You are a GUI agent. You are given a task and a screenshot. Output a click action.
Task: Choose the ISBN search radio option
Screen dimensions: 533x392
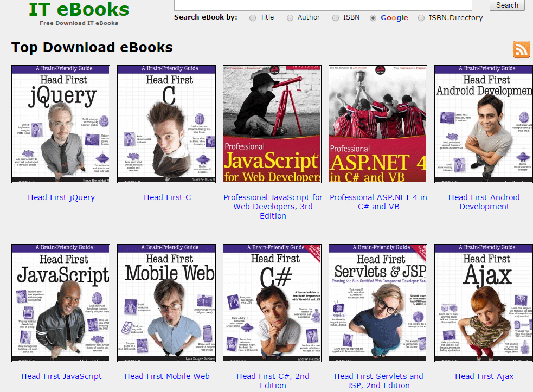point(336,18)
